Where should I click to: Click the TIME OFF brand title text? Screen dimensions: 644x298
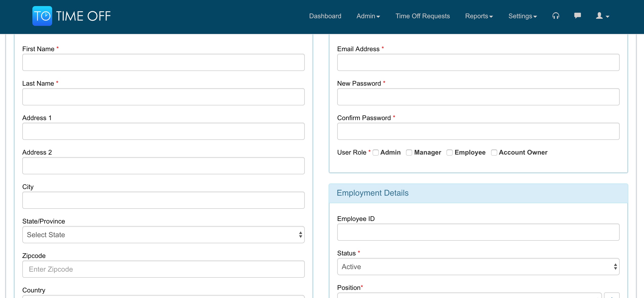(83, 16)
